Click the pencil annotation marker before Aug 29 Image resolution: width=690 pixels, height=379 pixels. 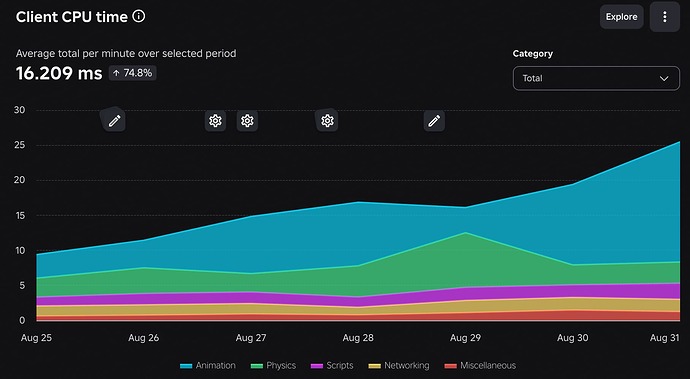click(x=434, y=121)
